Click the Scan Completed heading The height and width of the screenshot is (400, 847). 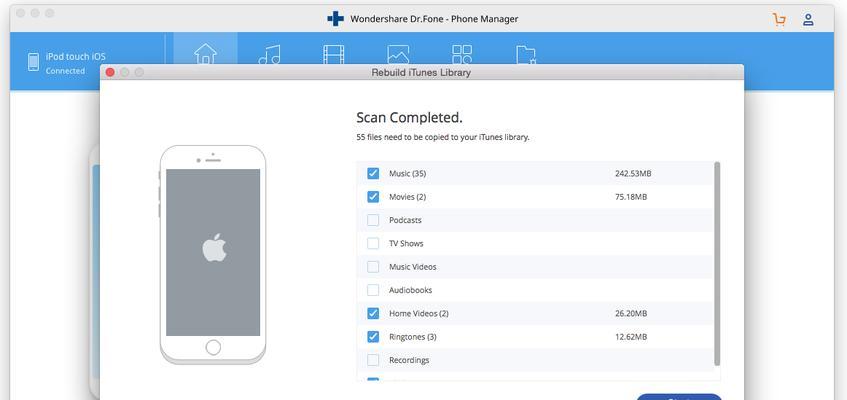point(409,117)
